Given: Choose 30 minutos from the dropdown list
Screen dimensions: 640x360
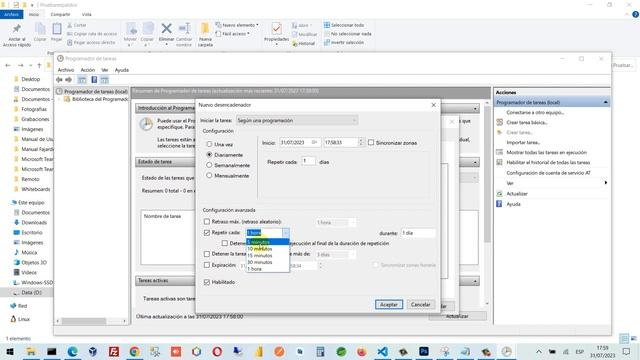Looking at the screenshot, I should click(268, 262).
